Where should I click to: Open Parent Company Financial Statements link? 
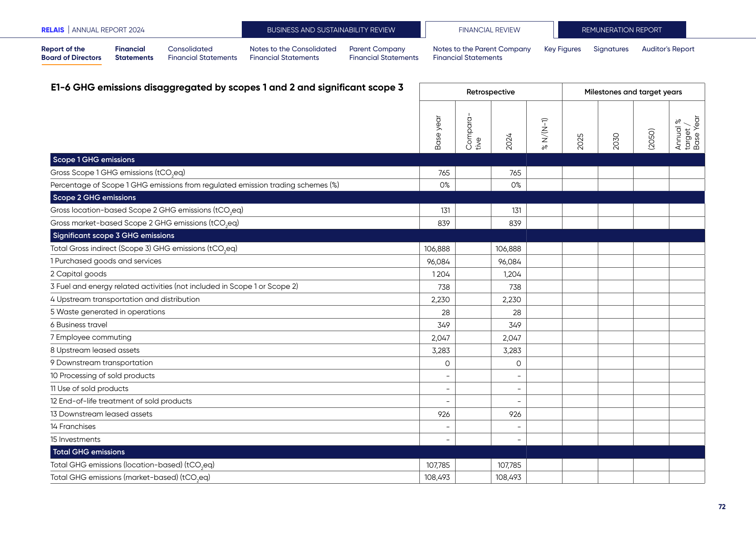[x=384, y=53]
